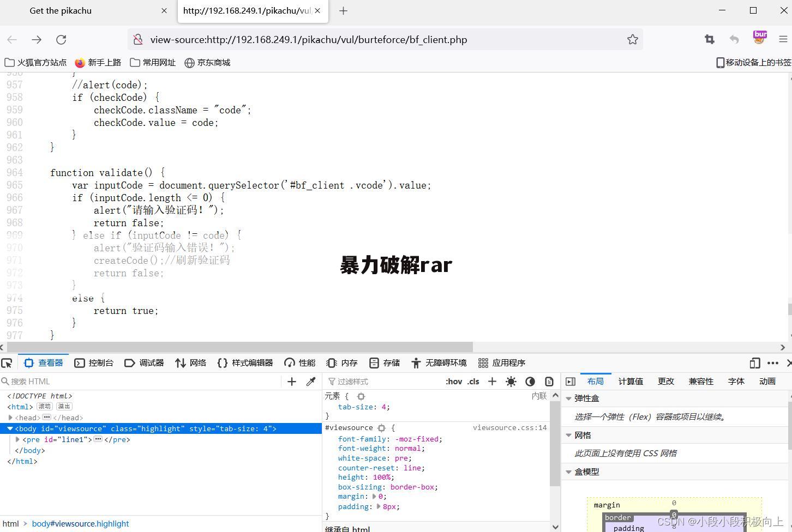
Task: Open the Firefox application menu
Action: [783, 39]
